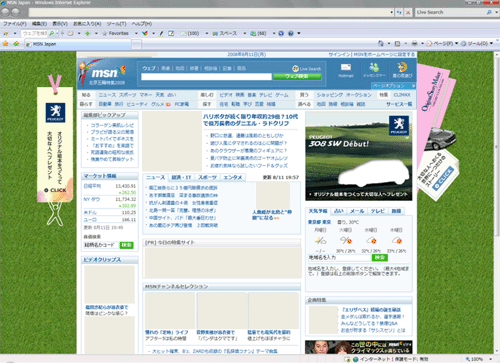This screenshot has height=363, width=500.
Task: Open a new blank tab
Action: pos(136,44)
